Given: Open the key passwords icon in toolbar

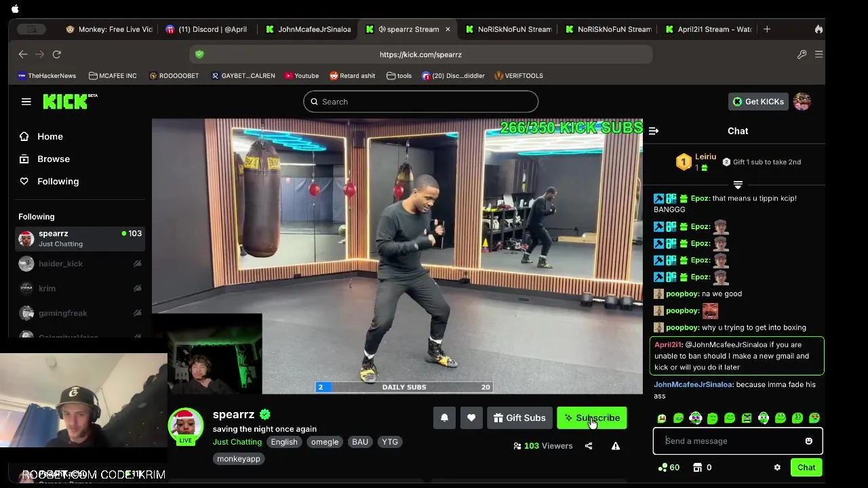Looking at the screenshot, I should [802, 54].
